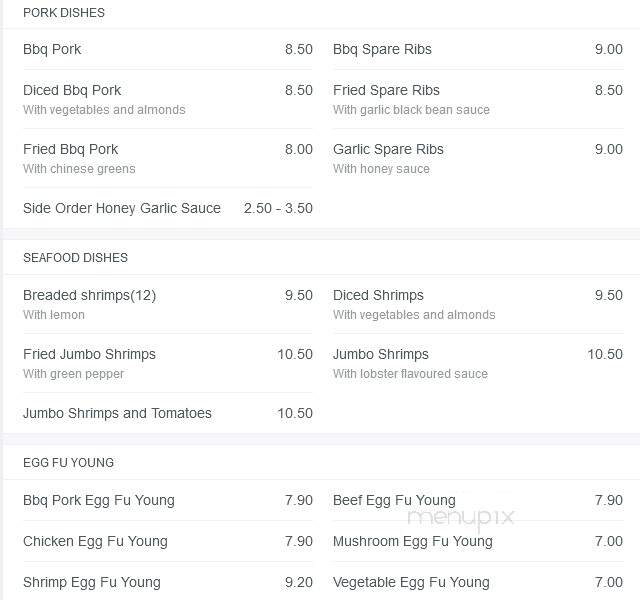This screenshot has width=640, height=600.
Task: Open the Pork Dishes section heading
Action: coord(64,13)
